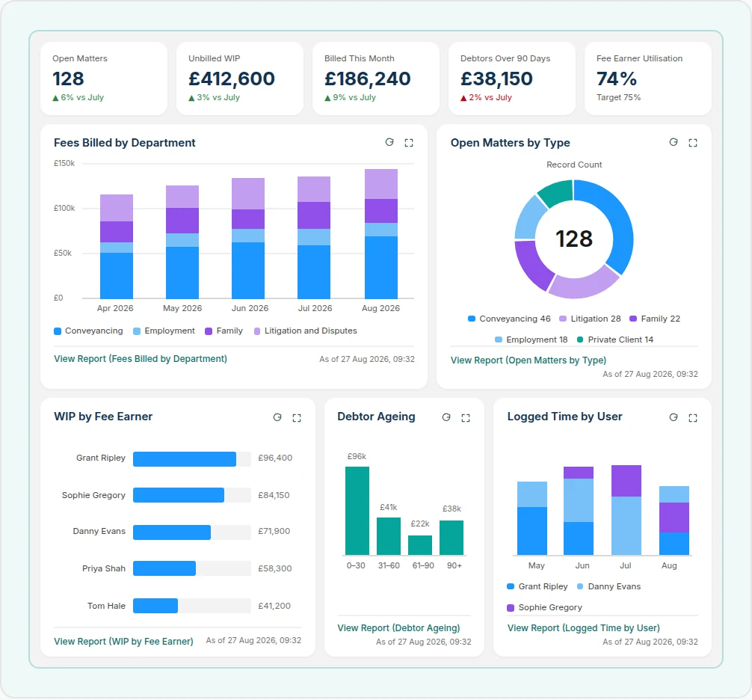Image resolution: width=752 pixels, height=700 pixels.
Task: Expand Fees Billed by Department to fullscreen
Action: tap(409, 143)
